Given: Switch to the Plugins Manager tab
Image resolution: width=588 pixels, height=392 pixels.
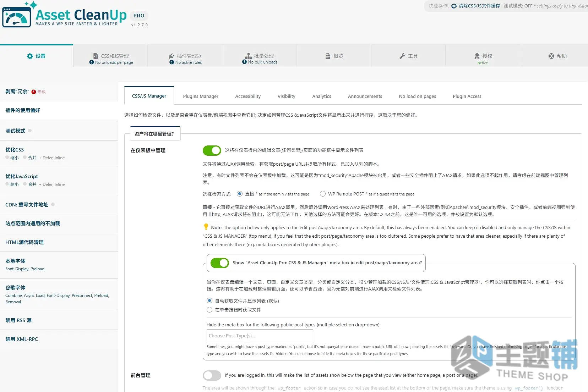Looking at the screenshot, I should point(201,96).
